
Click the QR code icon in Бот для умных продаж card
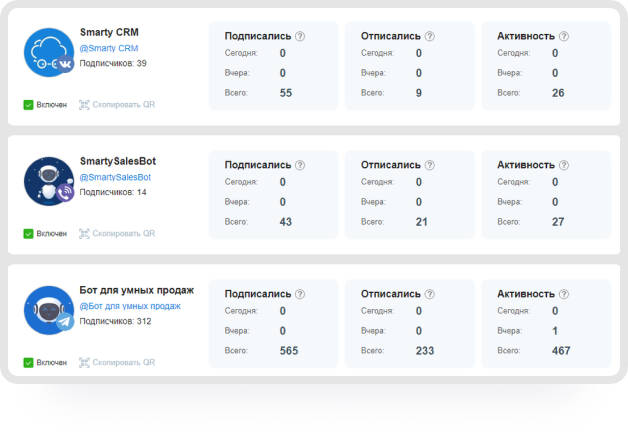pos(84,363)
